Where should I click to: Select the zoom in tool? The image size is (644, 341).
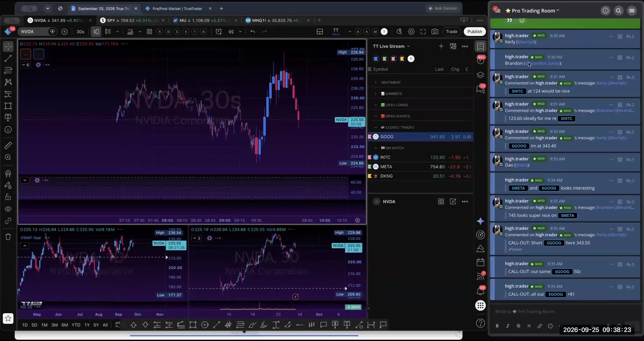8,157
